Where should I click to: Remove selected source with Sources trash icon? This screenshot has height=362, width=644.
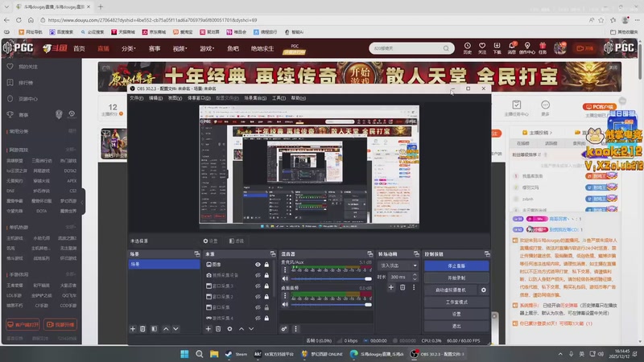tap(218, 329)
